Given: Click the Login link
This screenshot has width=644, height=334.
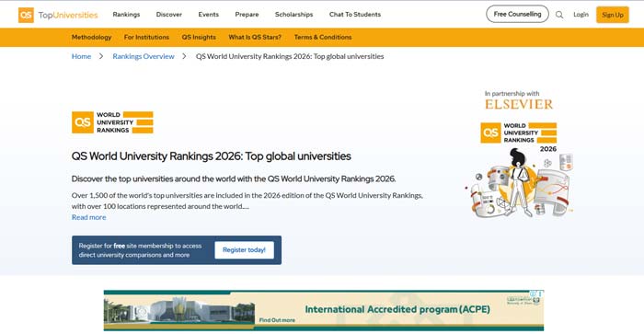Looking at the screenshot, I should click(581, 15).
